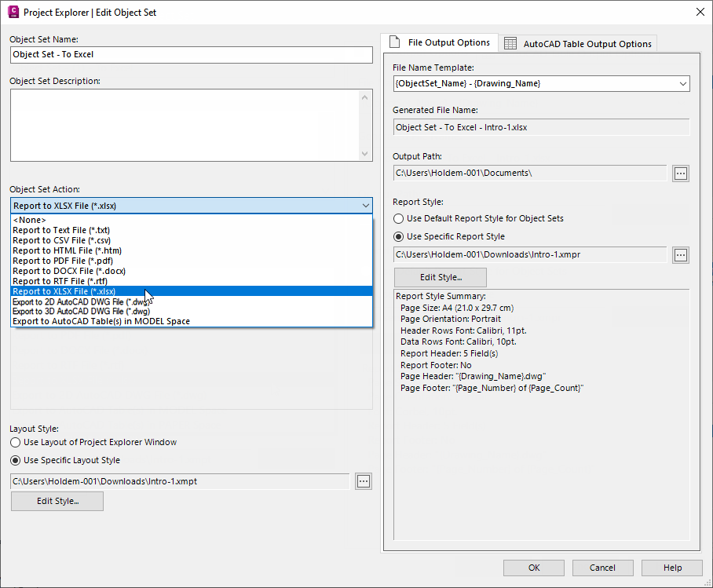Browse for output path folder
Screen dimensions: 713x588
[x=681, y=173]
